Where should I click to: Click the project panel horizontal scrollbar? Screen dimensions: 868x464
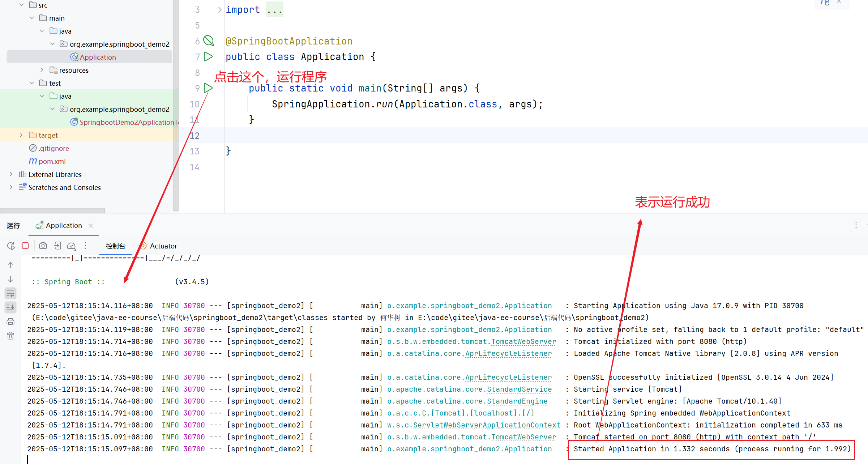52,210
